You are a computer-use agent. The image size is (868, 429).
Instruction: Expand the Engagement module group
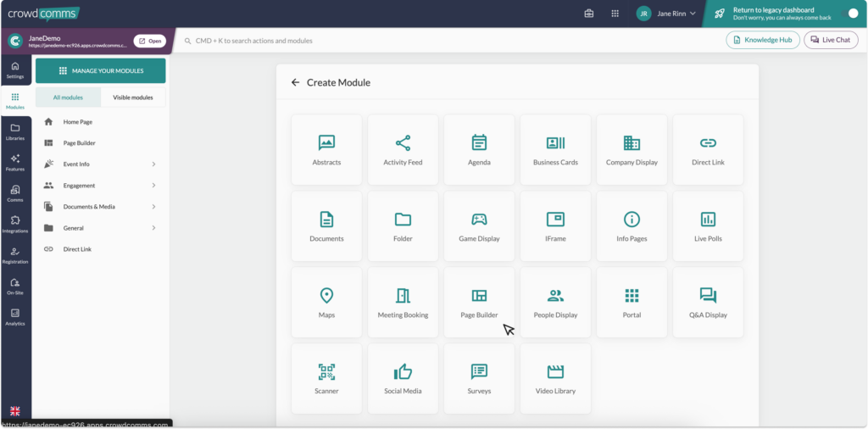click(x=101, y=186)
